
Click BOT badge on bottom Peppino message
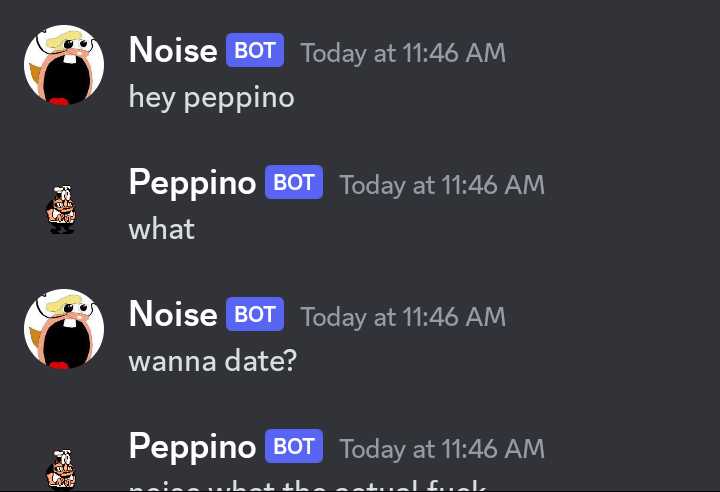(x=294, y=447)
